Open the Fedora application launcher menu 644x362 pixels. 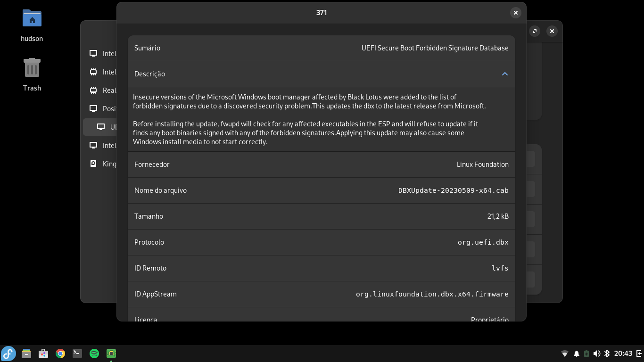pyautogui.click(x=8, y=354)
